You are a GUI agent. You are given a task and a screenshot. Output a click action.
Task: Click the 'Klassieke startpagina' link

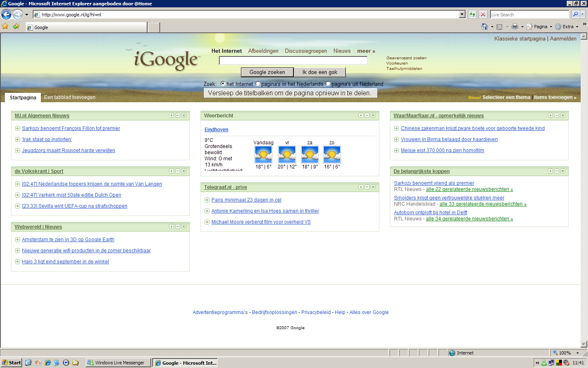[520, 39]
